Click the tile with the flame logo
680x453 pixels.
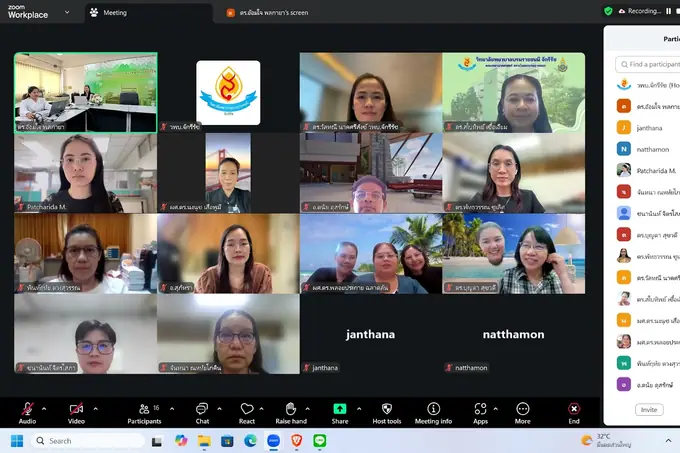tap(228, 92)
